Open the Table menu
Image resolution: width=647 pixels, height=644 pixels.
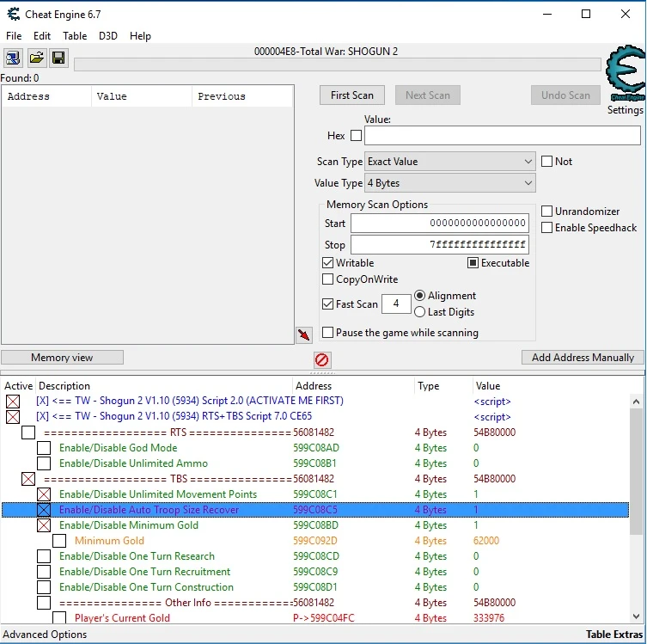[x=75, y=36]
